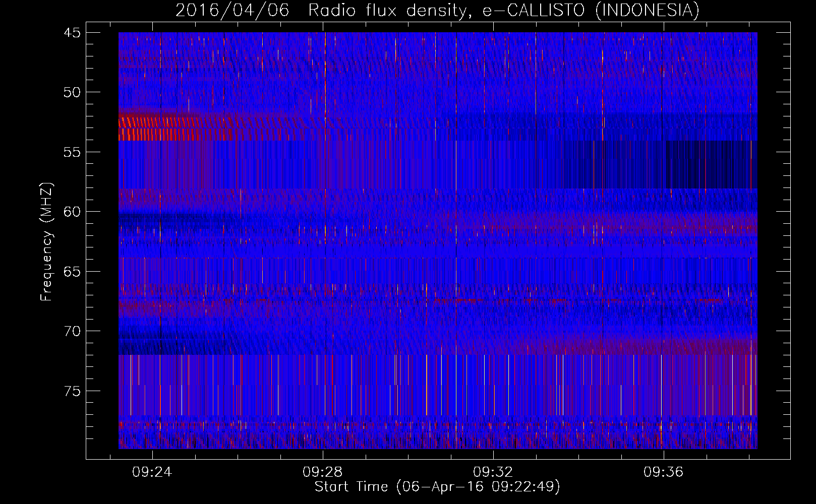Click the 55 frequency tick label
This screenshot has height=504, width=816.
click(x=72, y=152)
